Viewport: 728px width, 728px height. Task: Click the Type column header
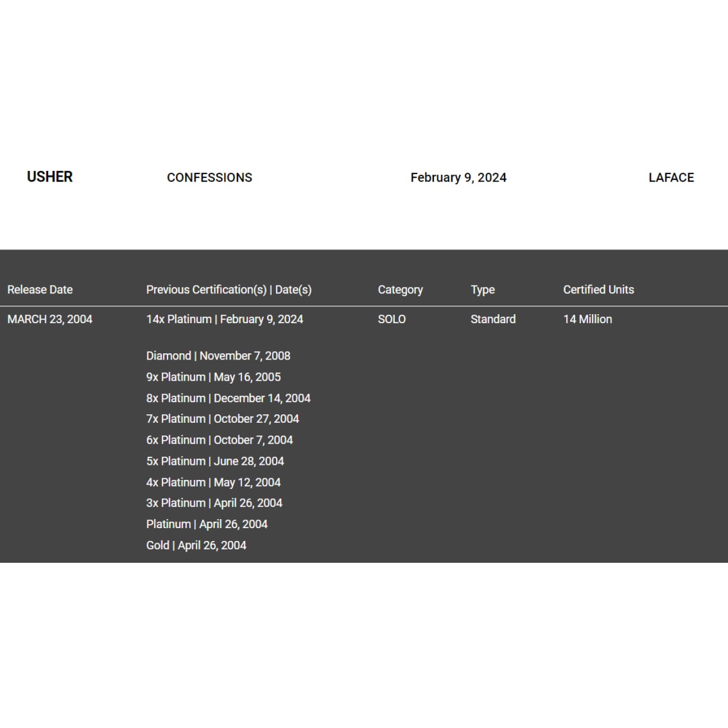pos(483,290)
